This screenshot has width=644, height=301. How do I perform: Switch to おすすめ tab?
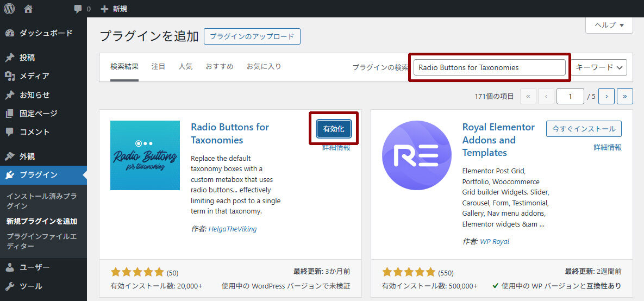coord(220,66)
